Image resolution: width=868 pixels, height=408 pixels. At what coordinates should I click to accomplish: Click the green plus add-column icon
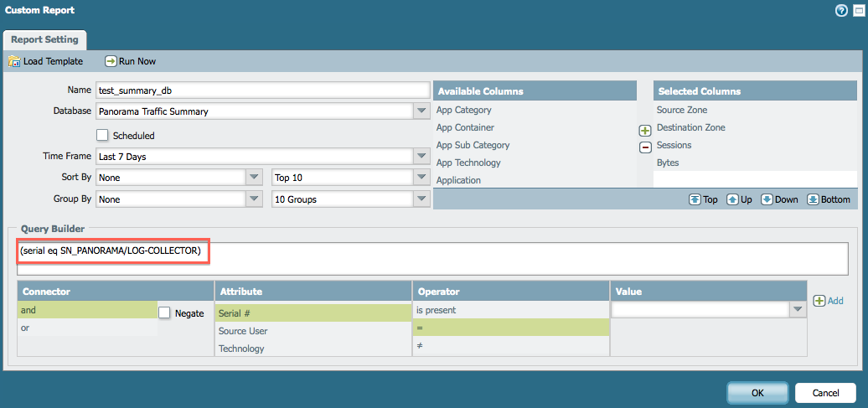pos(645,131)
